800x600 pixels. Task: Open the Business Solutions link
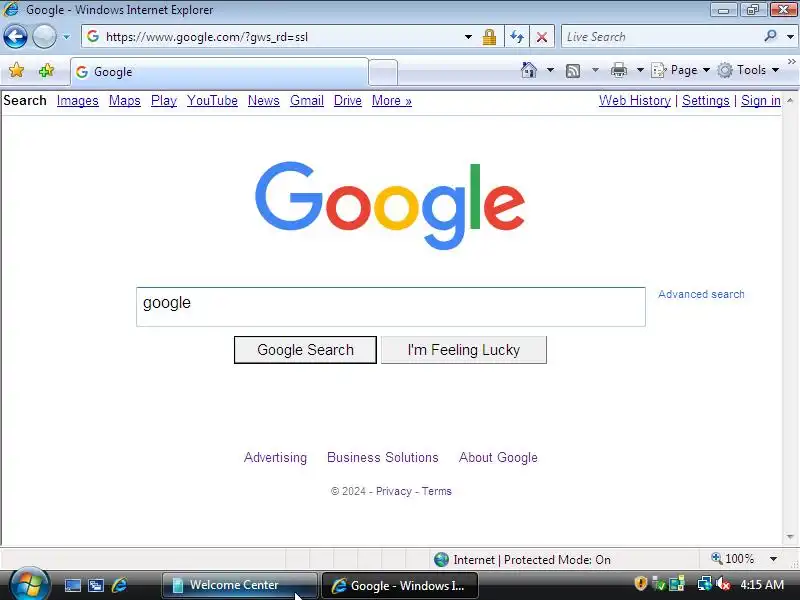(x=383, y=457)
